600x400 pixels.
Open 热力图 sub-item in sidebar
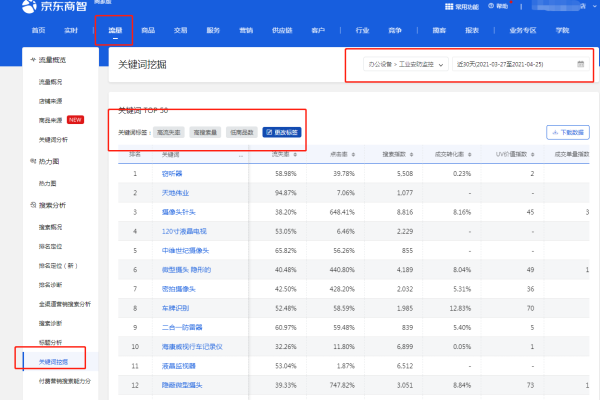pos(47,183)
